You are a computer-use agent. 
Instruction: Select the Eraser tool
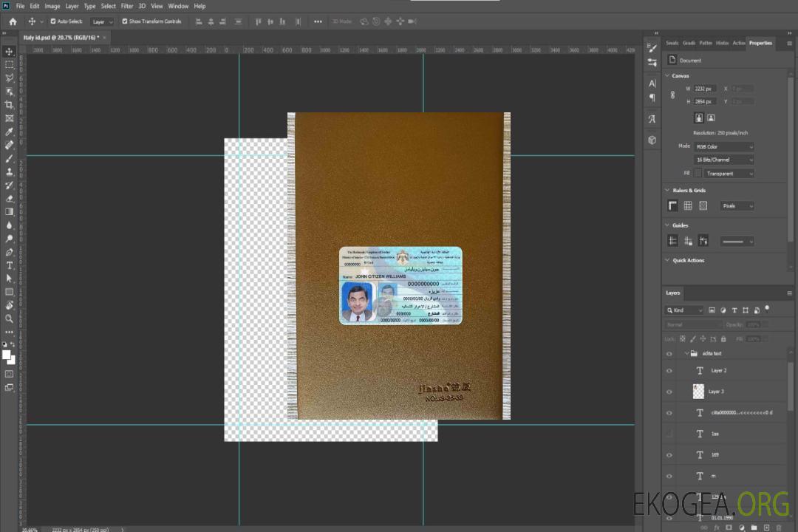click(10, 198)
